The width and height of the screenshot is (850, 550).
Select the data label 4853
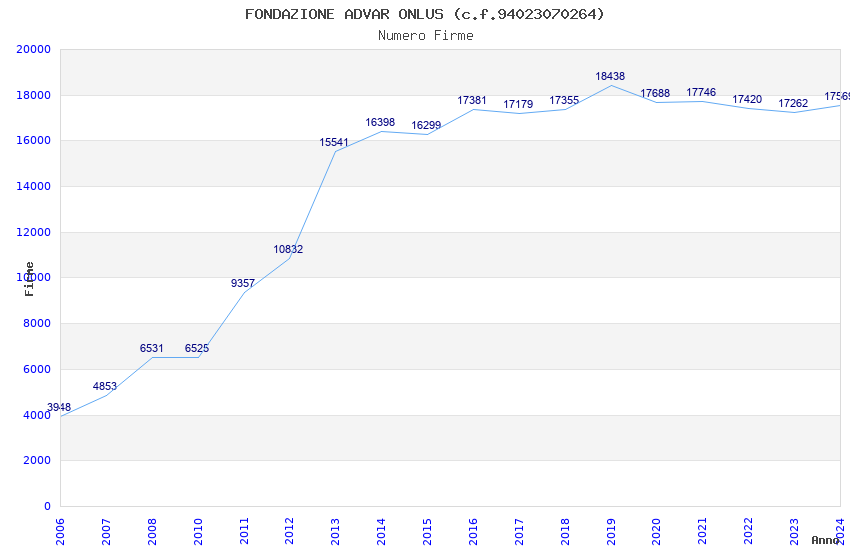tap(105, 386)
